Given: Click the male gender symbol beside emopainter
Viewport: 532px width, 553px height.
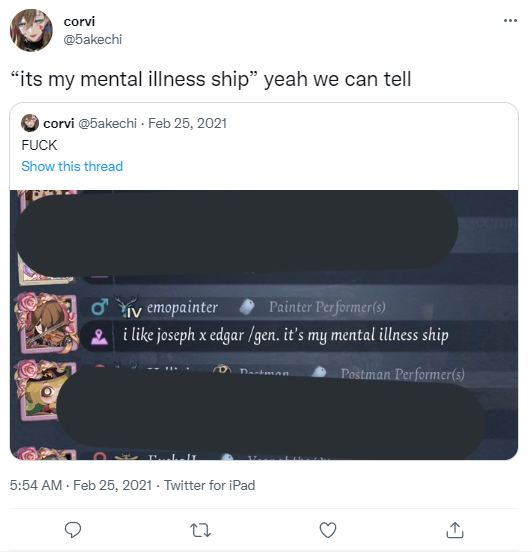Looking at the screenshot, I should click(x=99, y=306).
